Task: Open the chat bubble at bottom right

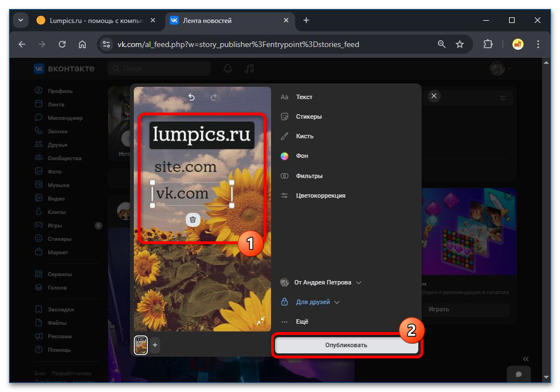Action: pyautogui.click(x=519, y=374)
